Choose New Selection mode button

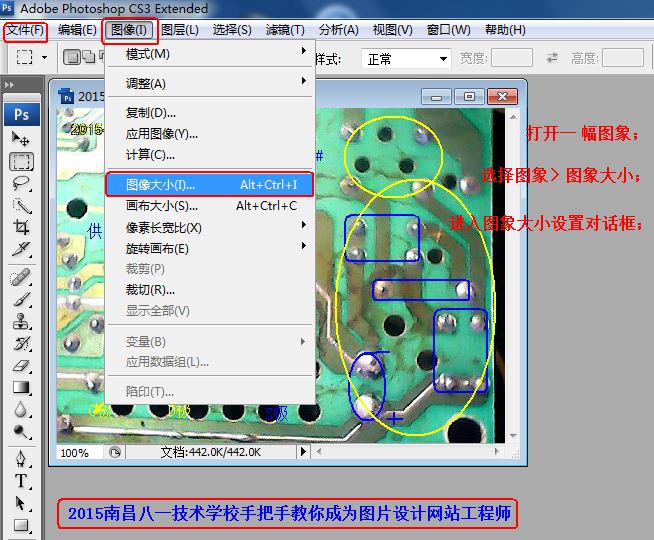pyautogui.click(x=72, y=57)
